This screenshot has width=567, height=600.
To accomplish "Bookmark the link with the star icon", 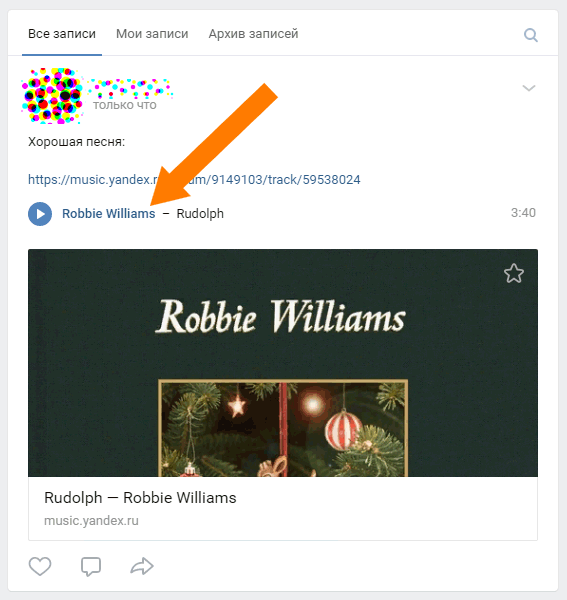I will point(513,273).
